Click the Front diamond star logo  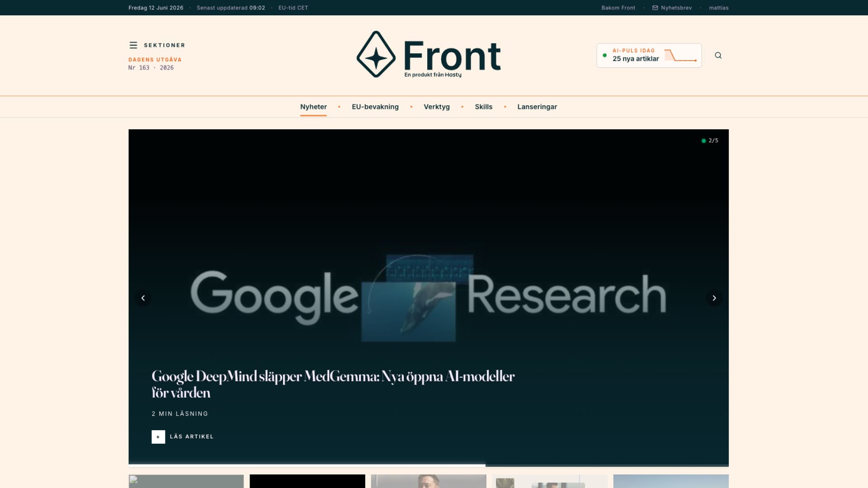(376, 54)
